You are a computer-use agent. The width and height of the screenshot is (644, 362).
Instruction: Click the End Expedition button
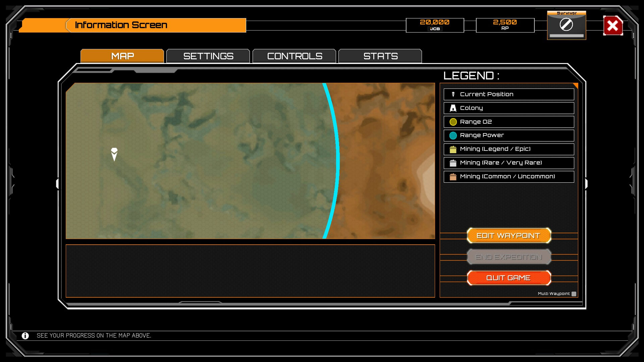(508, 257)
